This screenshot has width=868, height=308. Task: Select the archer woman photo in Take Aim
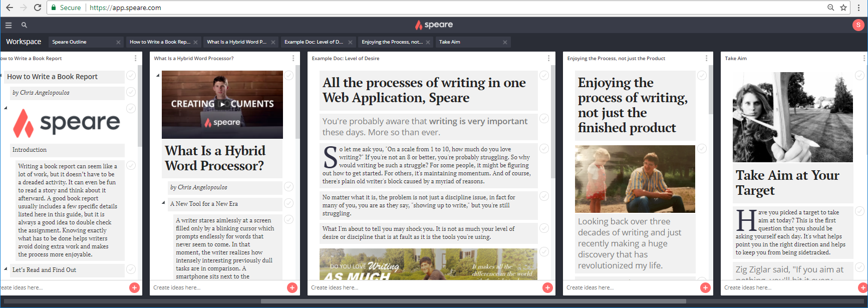point(792,117)
